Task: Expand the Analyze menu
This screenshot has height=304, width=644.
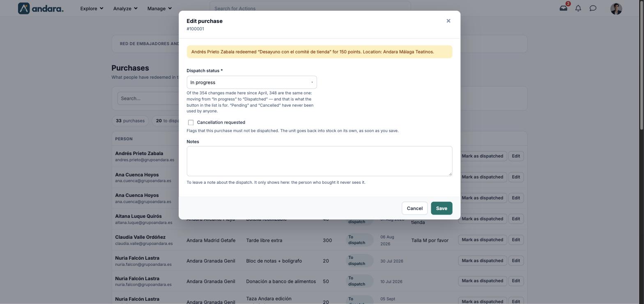Action: (x=125, y=8)
